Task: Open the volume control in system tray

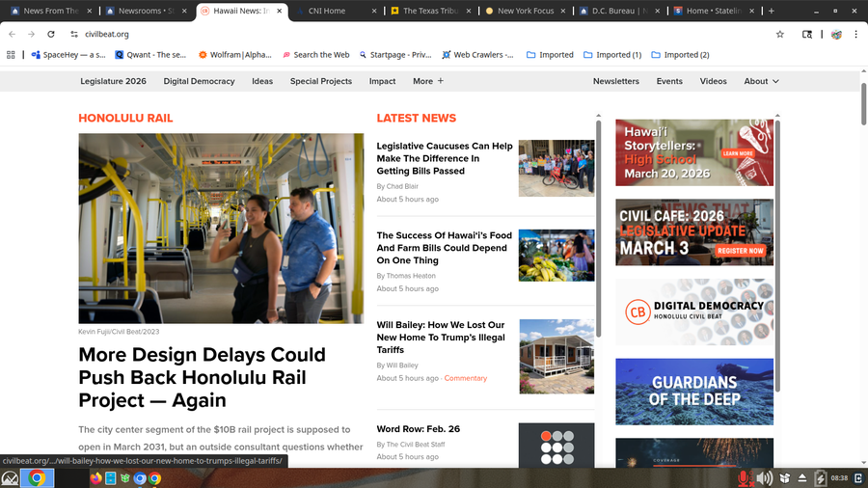Action: tap(764, 477)
